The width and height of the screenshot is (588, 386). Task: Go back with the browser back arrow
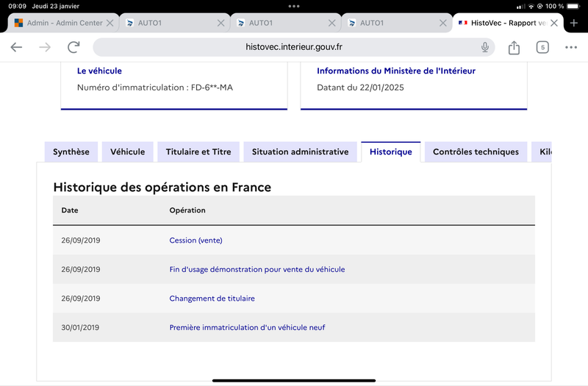pyautogui.click(x=16, y=47)
